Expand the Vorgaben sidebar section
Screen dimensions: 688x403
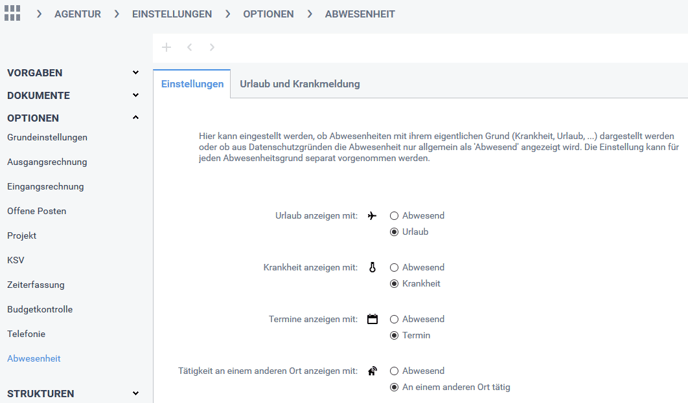coord(136,73)
